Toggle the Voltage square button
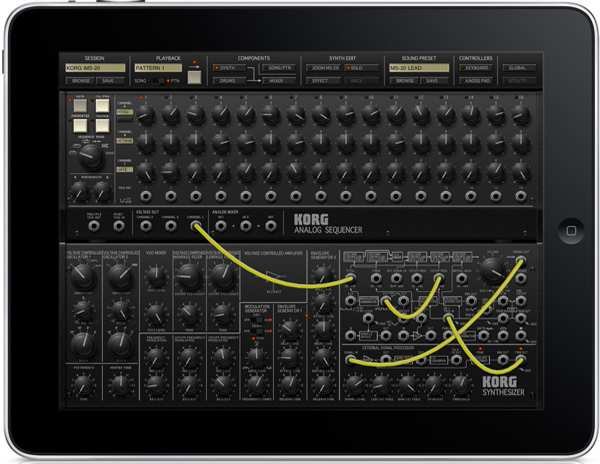The width and height of the screenshot is (600, 464). click(102, 125)
